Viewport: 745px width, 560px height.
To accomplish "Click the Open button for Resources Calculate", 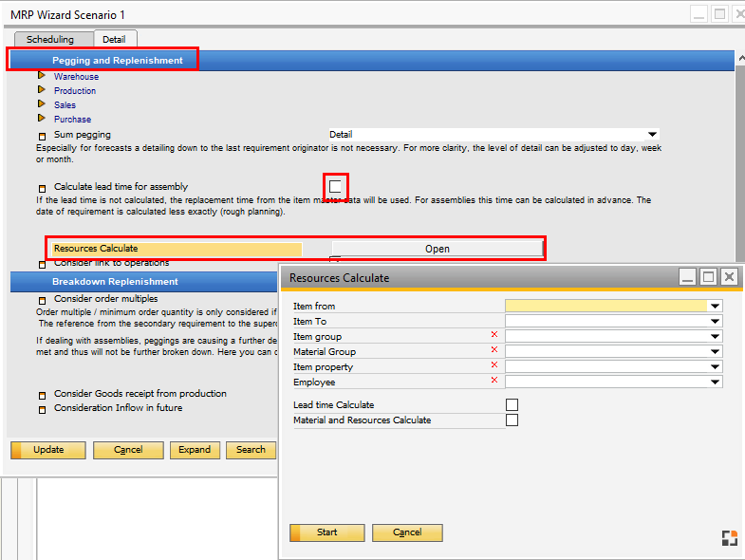I will [x=438, y=249].
